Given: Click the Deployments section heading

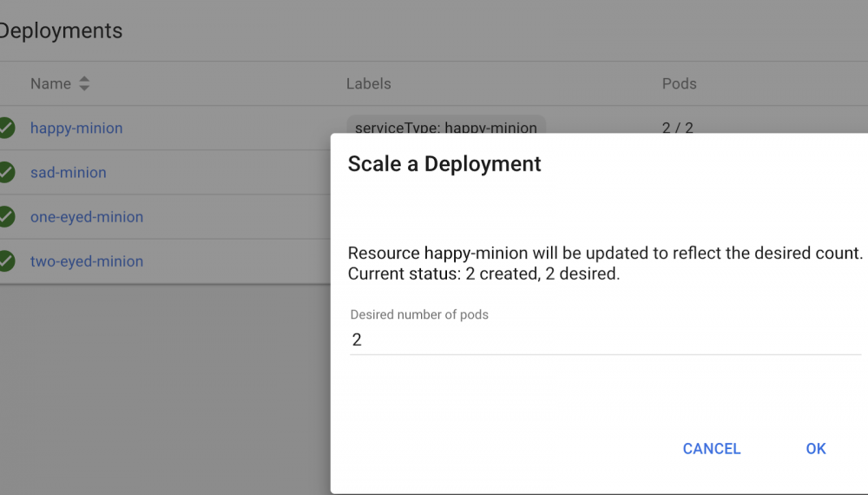Looking at the screenshot, I should [x=61, y=31].
